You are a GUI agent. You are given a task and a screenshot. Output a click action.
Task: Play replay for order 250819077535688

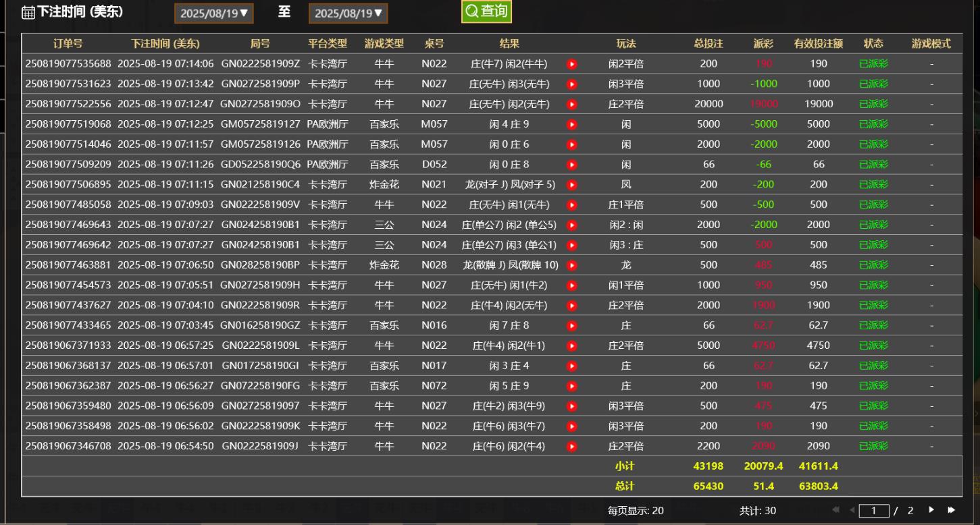(x=572, y=64)
